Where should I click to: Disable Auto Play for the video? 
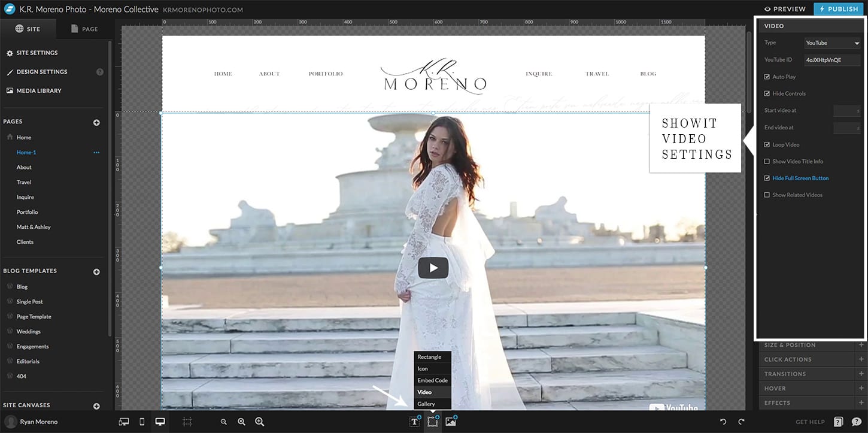[767, 77]
